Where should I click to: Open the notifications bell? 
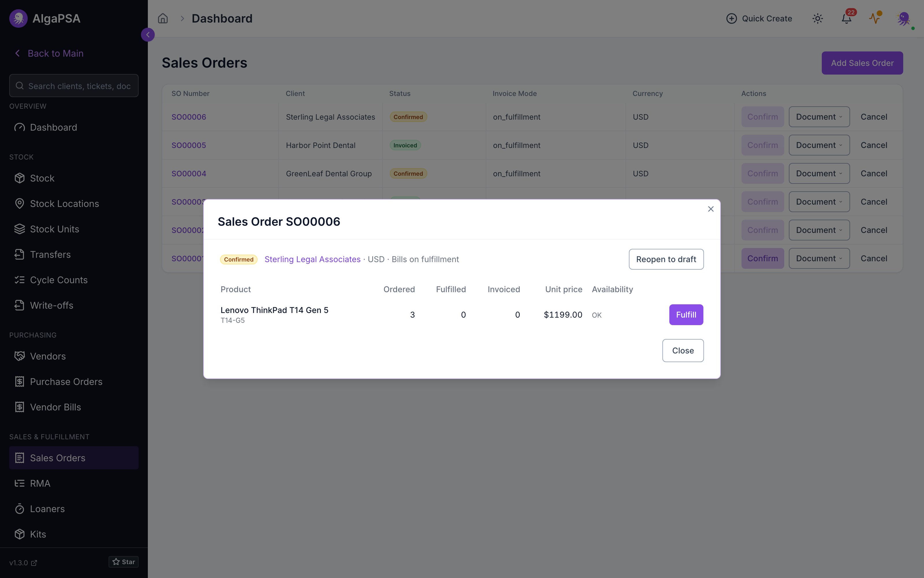click(847, 18)
